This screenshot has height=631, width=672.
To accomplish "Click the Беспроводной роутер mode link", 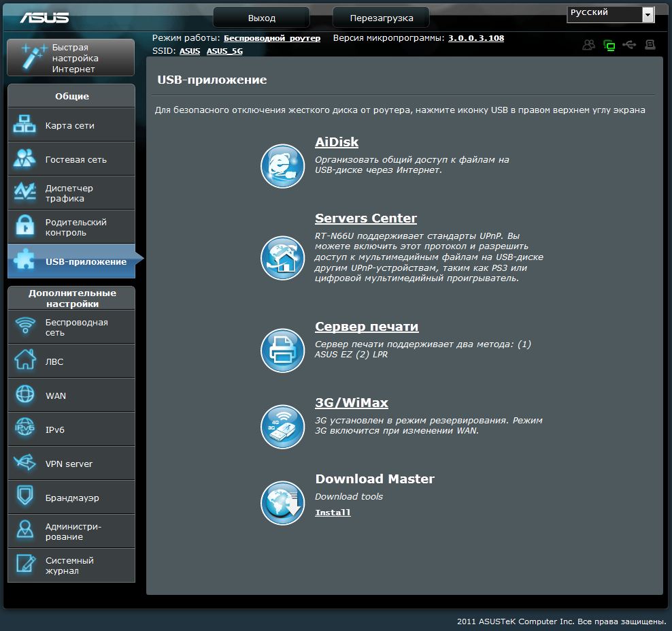I will (272, 38).
